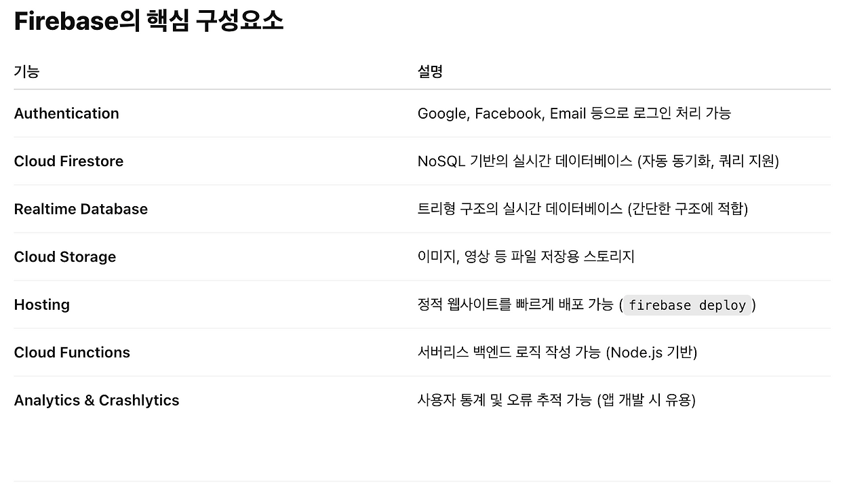Select the Authentication row label
This screenshot has width=868, height=493.
(x=66, y=113)
